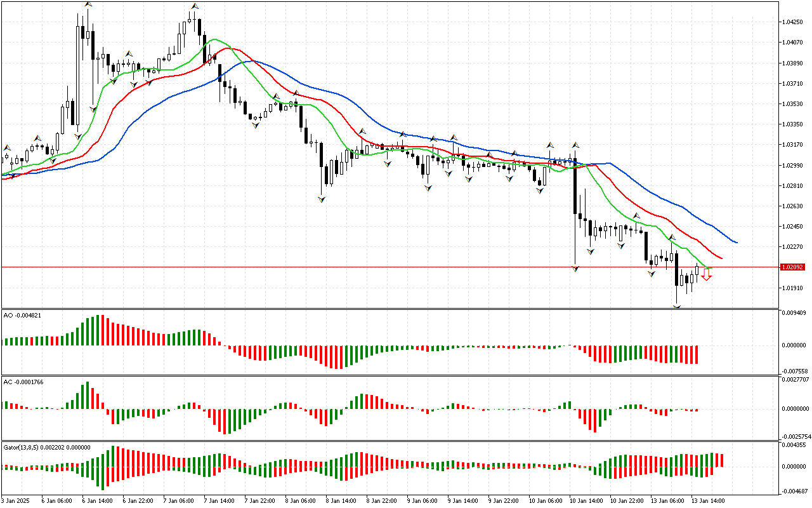Click the 13 Jan 06:00 time label

(x=668, y=500)
